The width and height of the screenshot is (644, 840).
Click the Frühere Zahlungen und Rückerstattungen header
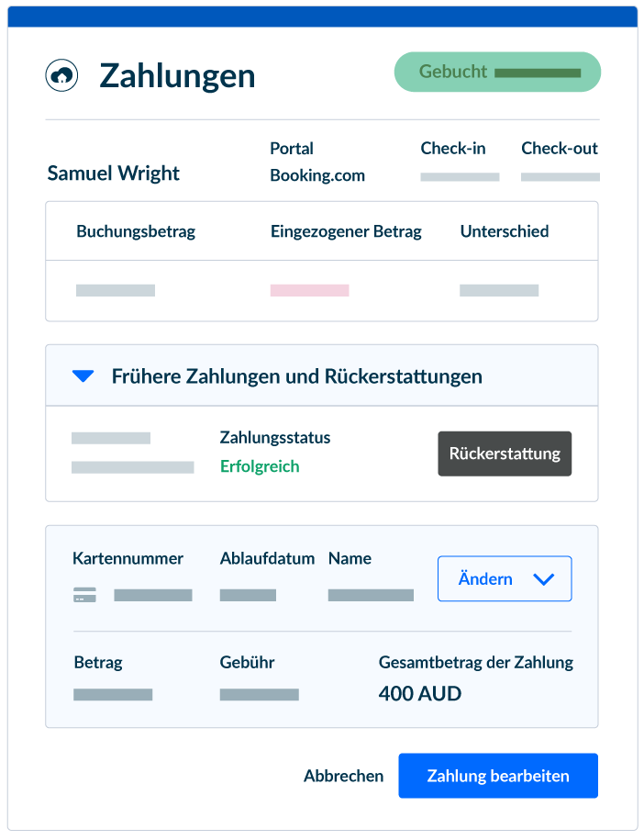[x=296, y=376]
